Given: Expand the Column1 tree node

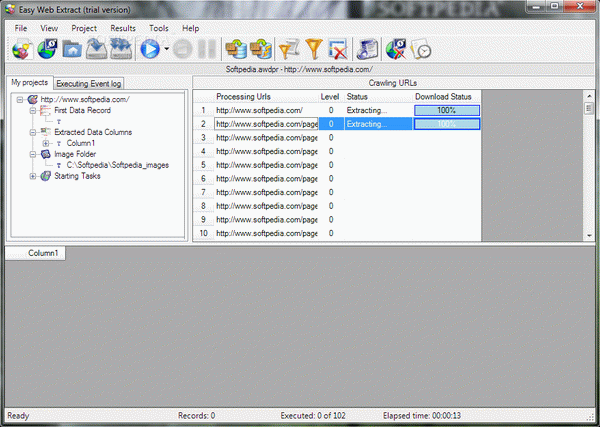Looking at the screenshot, I should pyautogui.click(x=46, y=143).
